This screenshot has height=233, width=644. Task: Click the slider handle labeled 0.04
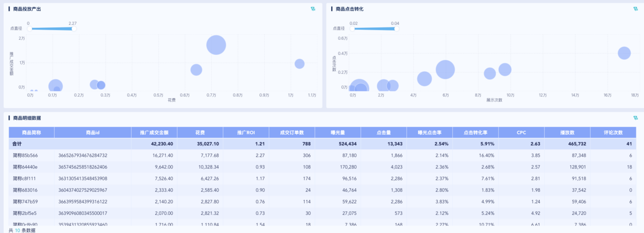tap(396, 28)
